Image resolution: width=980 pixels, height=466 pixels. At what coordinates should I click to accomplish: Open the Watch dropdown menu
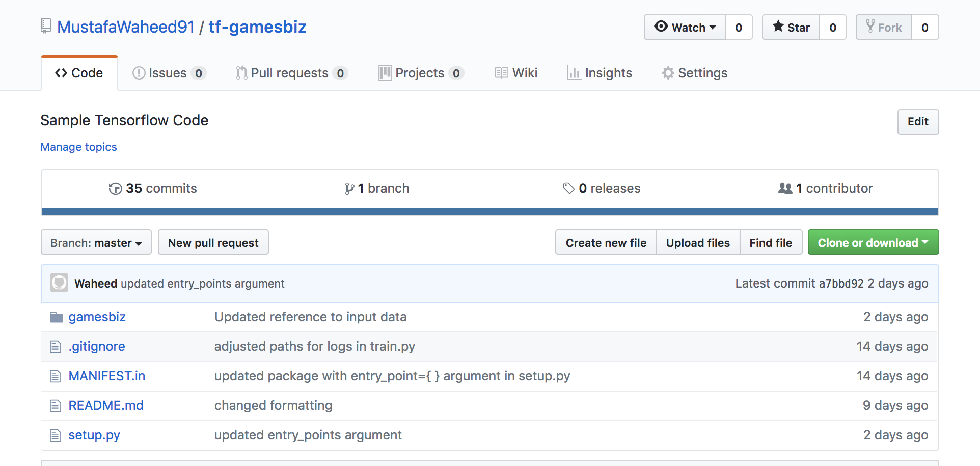click(x=685, y=27)
